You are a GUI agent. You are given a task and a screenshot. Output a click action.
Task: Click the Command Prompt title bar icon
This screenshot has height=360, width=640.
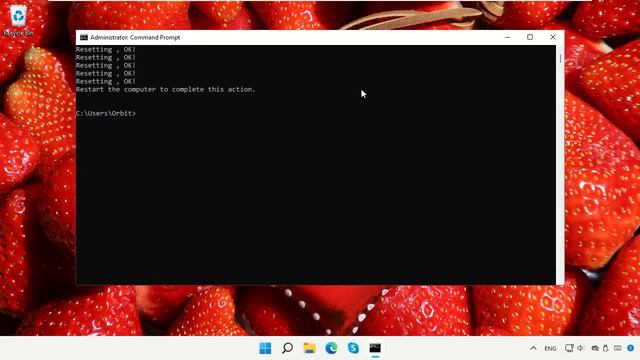point(84,37)
